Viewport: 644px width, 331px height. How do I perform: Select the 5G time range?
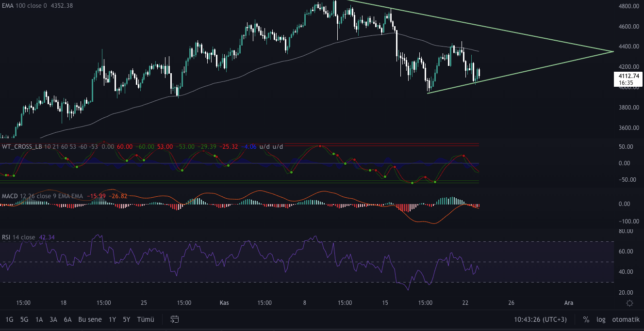pos(24,319)
